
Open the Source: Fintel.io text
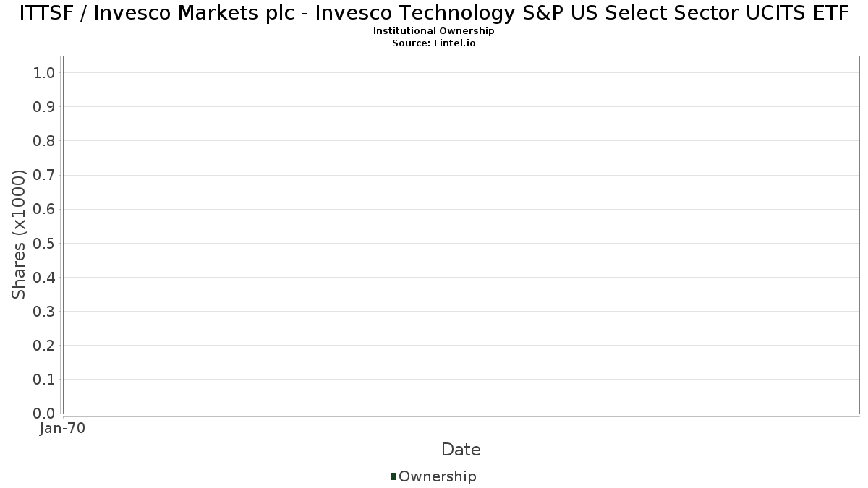(433, 43)
